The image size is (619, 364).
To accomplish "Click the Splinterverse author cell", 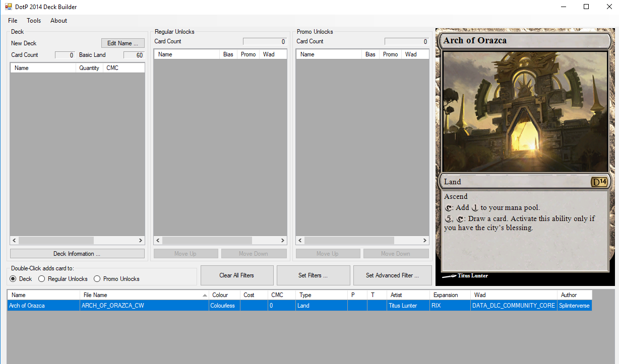I will [x=574, y=306].
